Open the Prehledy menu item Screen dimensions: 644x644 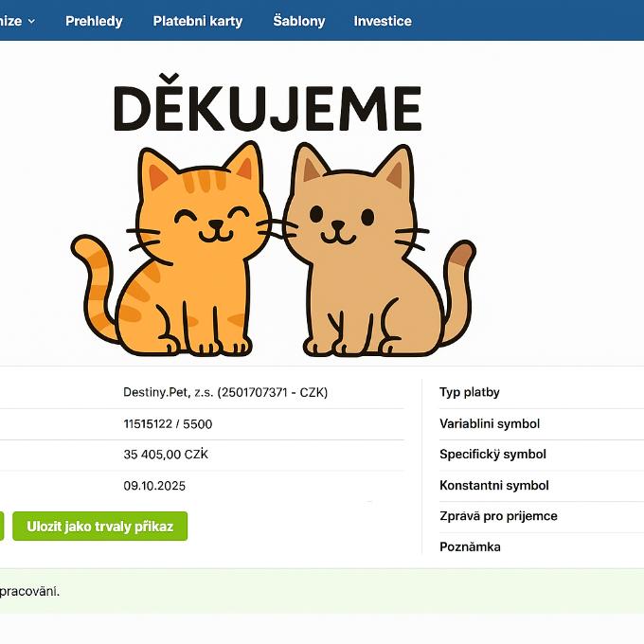coord(94,21)
